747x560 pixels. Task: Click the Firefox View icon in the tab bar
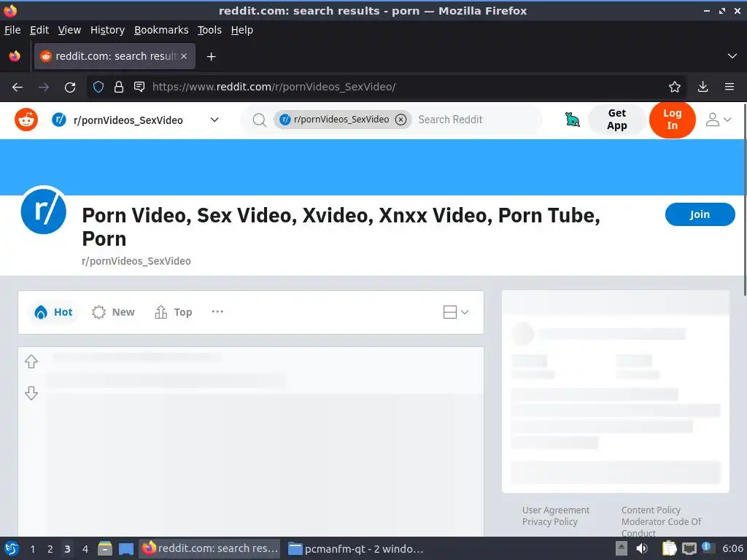point(15,56)
